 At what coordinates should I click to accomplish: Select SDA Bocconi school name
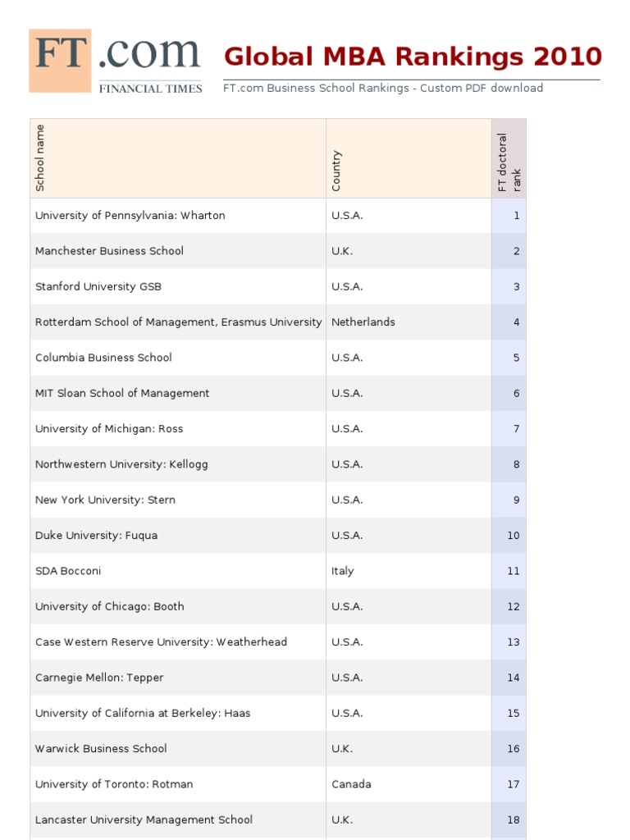click(x=68, y=571)
